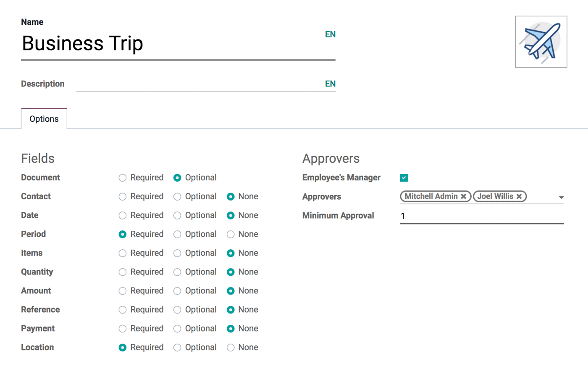Switch to the Options tab
The height and width of the screenshot is (376, 588).
click(44, 119)
